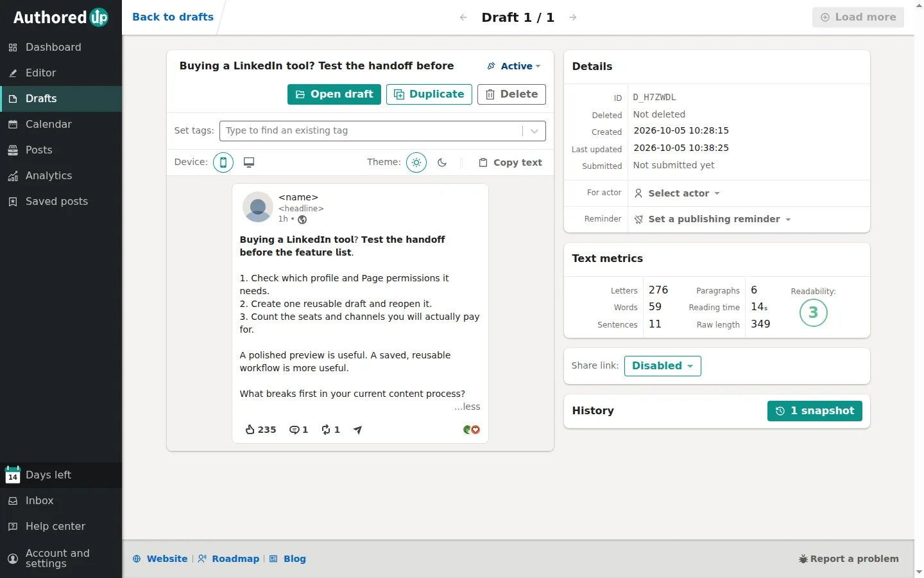Click the Authored Up logo
924x578 pixels.
click(61, 17)
